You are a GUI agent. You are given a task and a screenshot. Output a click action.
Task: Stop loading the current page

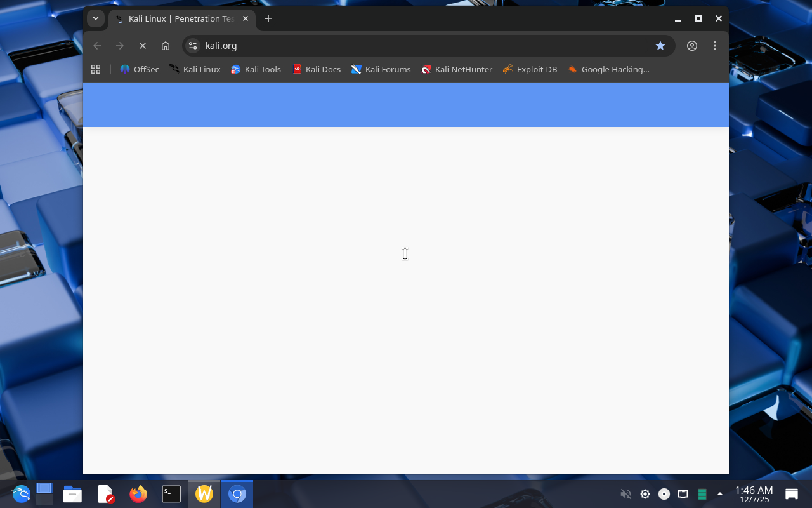coord(143,46)
